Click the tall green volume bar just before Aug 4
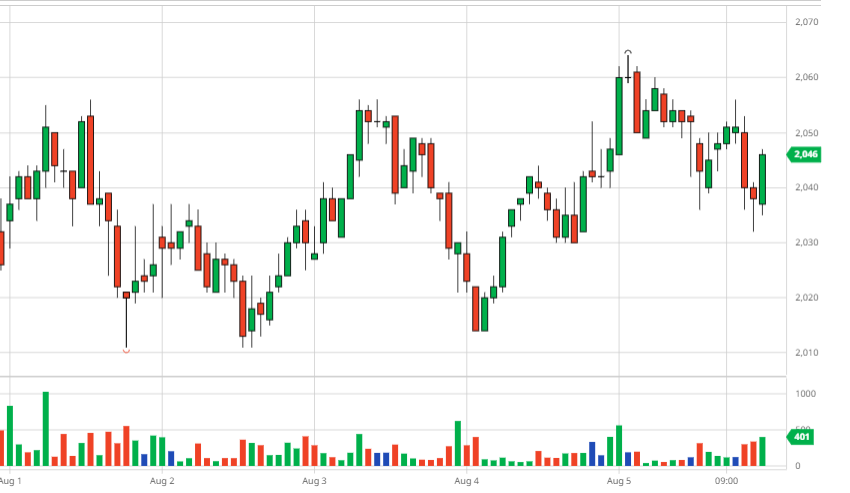 [458, 444]
